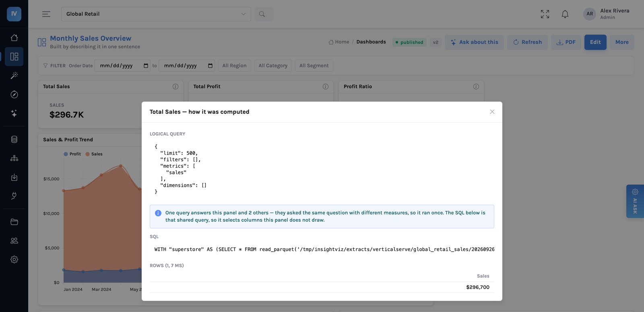The image size is (644, 312).
Task: Toggle the Profit legend series
Action: tap(72, 154)
